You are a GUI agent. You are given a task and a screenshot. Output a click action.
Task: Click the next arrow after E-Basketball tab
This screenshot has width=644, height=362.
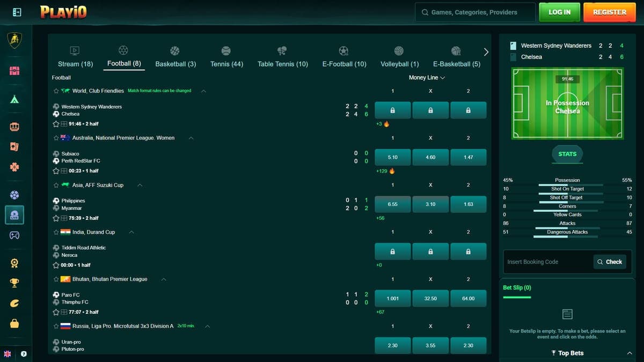pos(486,52)
